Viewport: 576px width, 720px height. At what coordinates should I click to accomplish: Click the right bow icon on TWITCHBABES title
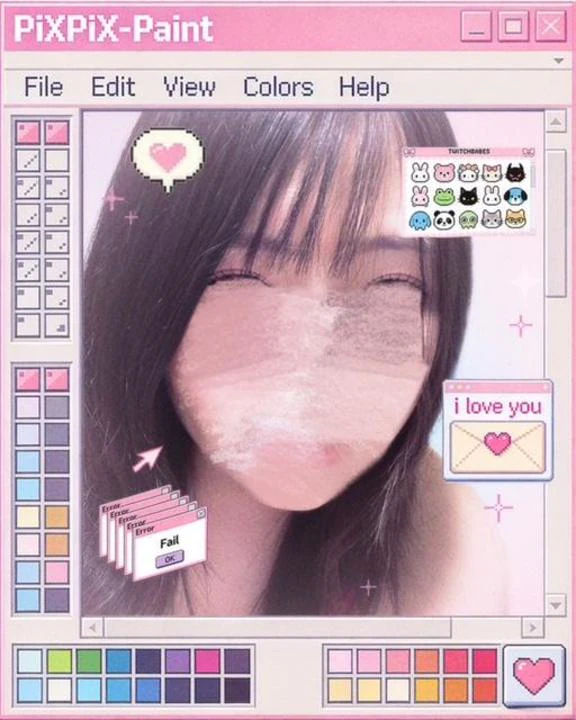[528, 152]
